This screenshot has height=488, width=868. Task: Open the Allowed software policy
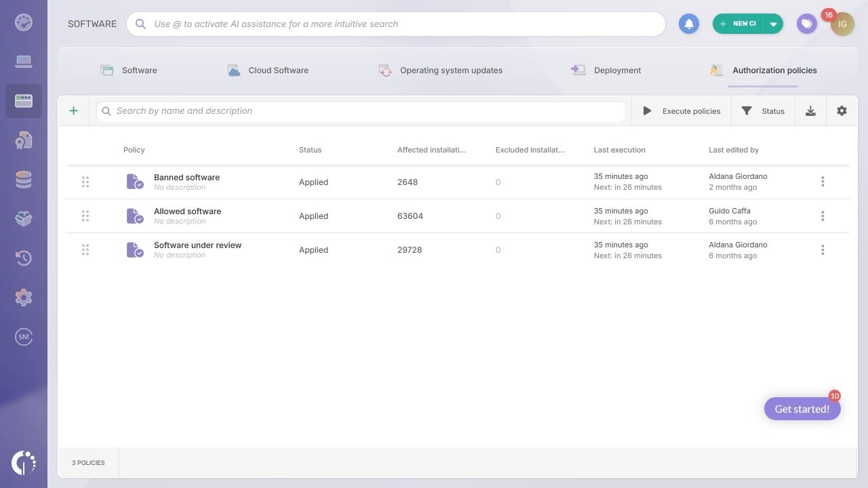(187, 211)
